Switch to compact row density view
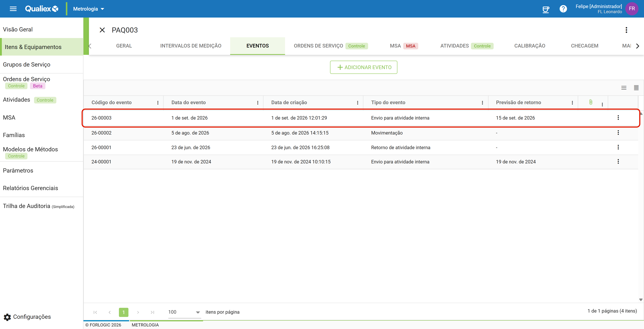This screenshot has width=644, height=329. pos(636,88)
